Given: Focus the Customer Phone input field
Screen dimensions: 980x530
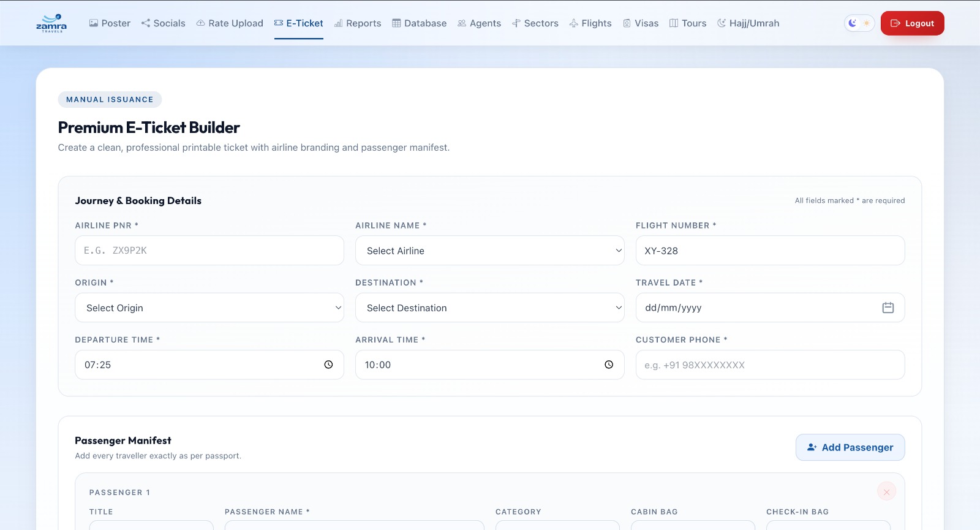Looking at the screenshot, I should tap(770, 365).
